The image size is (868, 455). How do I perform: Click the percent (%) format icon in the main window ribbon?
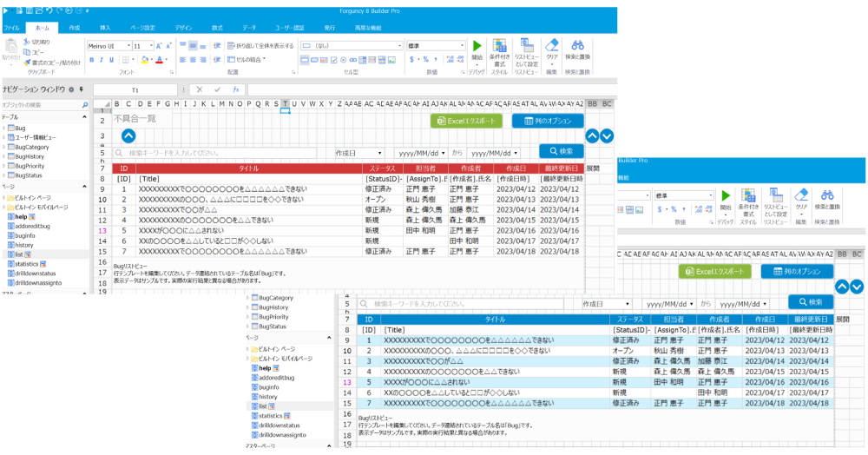click(425, 60)
